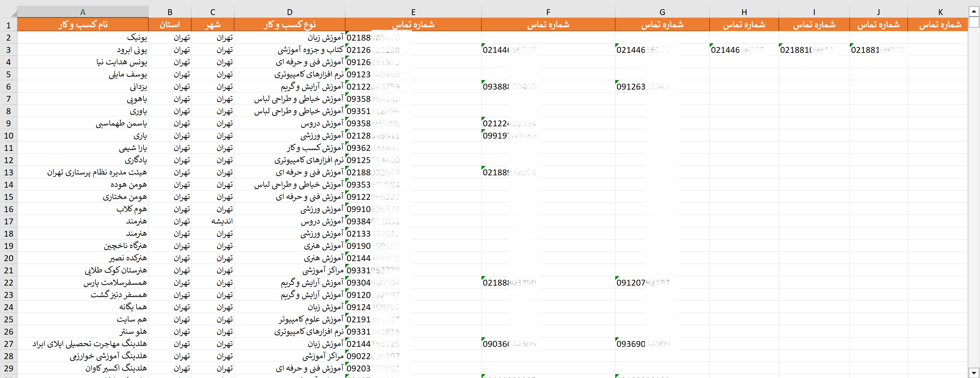Click the 'نوع کسب و کار' header cell
Screen dimensions: 980x378
[x=289, y=25]
